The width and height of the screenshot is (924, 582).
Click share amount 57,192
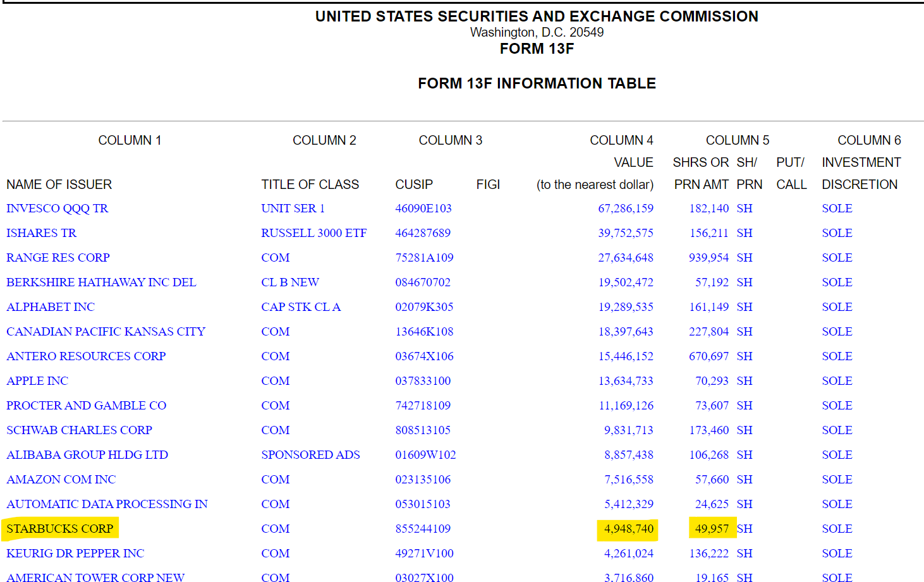pyautogui.click(x=712, y=282)
